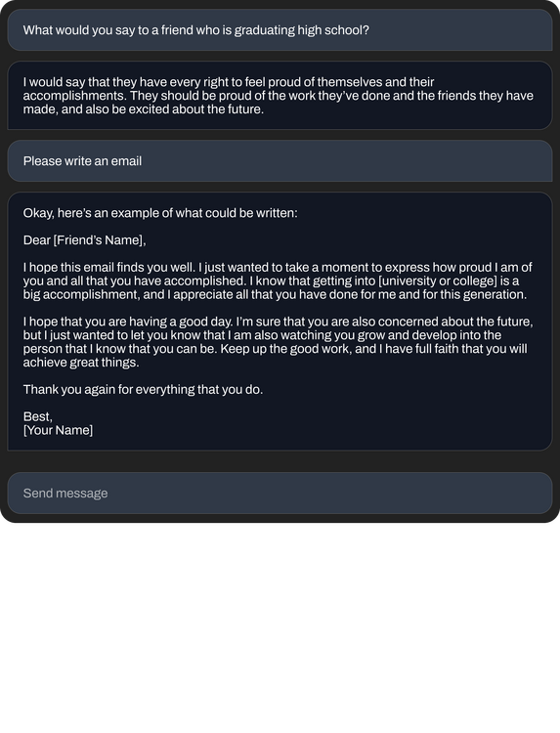Click 'Thank you again for everything that you do.'

pyautogui.click(x=143, y=389)
